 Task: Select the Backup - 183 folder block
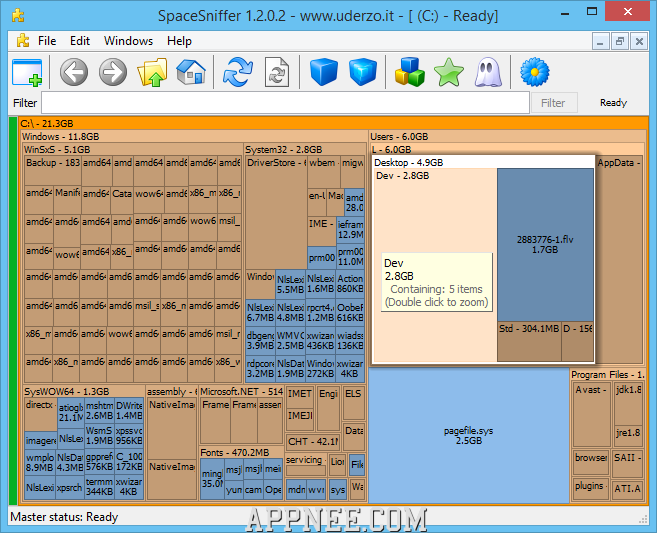tap(53, 171)
